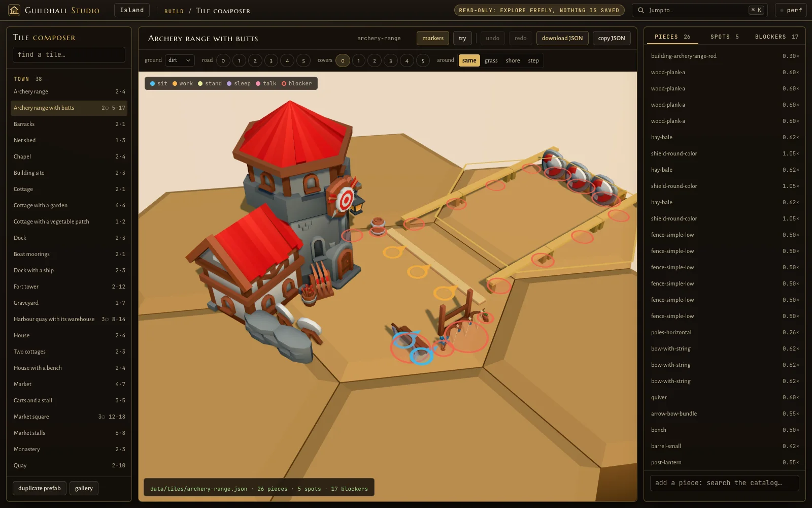The height and width of the screenshot is (508, 812).
Task: Set covers value to 2
Action: [x=375, y=60]
